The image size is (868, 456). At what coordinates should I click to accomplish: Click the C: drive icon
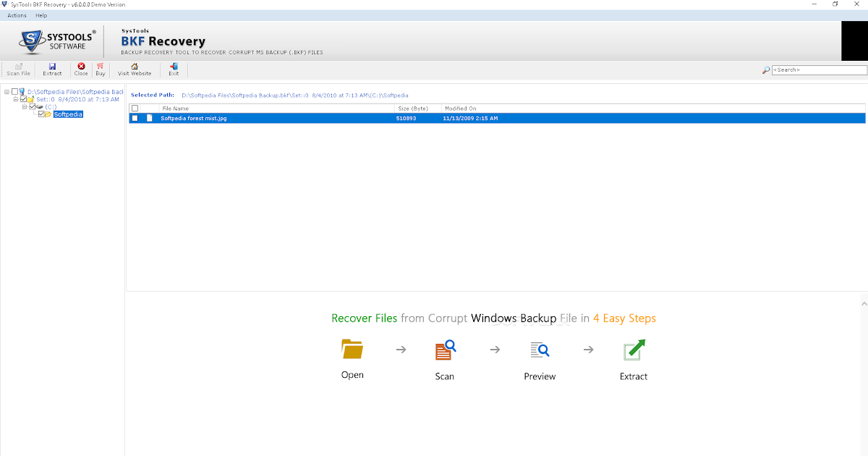click(x=39, y=106)
